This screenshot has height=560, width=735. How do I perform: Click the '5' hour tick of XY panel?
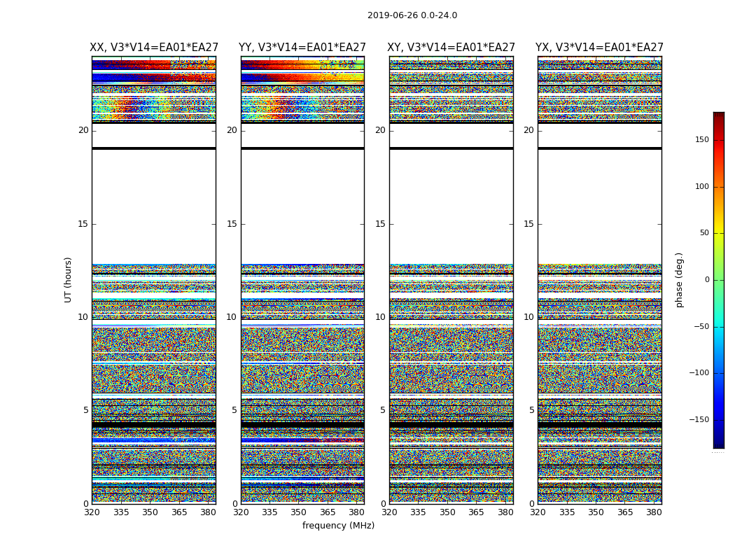(383, 410)
